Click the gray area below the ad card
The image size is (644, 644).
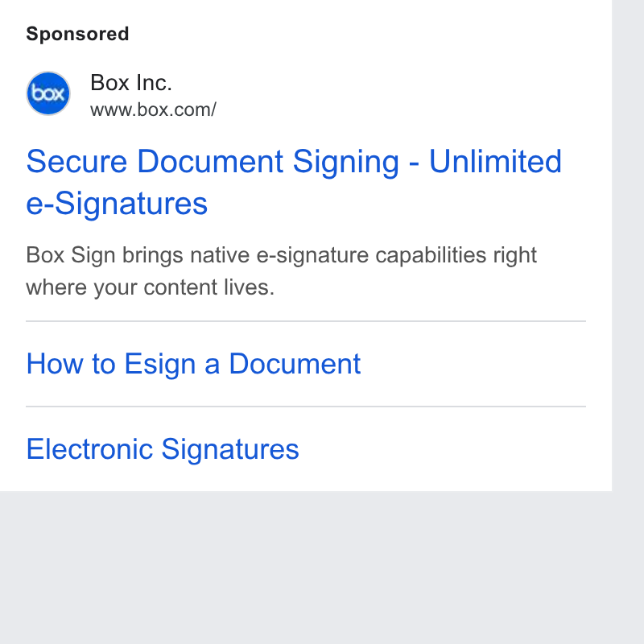tap(306, 567)
